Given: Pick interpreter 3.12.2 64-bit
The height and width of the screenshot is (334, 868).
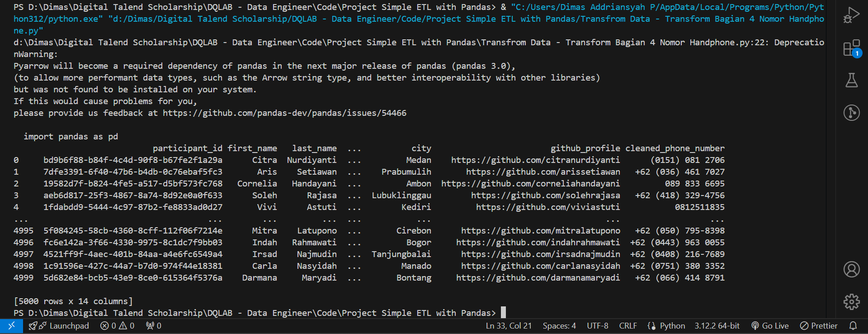Looking at the screenshot, I should (x=717, y=326).
